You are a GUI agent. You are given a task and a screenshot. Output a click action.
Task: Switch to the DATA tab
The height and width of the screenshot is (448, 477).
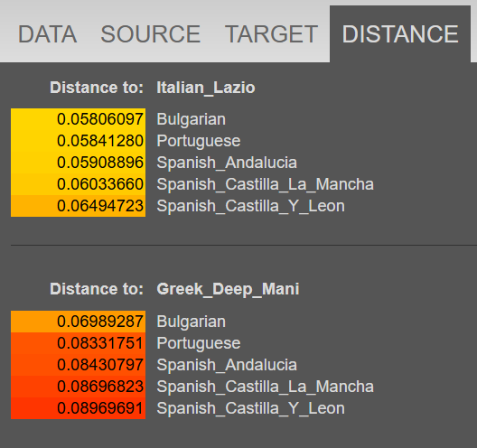(47, 34)
